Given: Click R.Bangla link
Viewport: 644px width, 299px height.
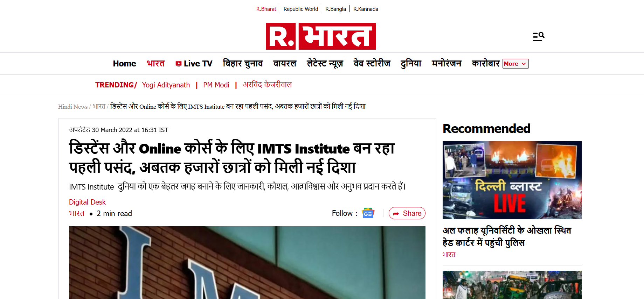Looking at the screenshot, I should [335, 9].
